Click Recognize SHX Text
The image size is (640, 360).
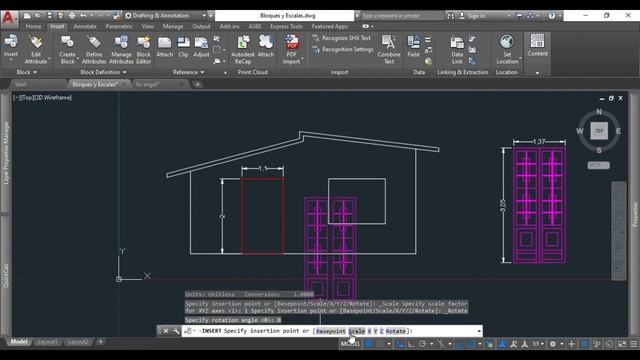(342, 38)
